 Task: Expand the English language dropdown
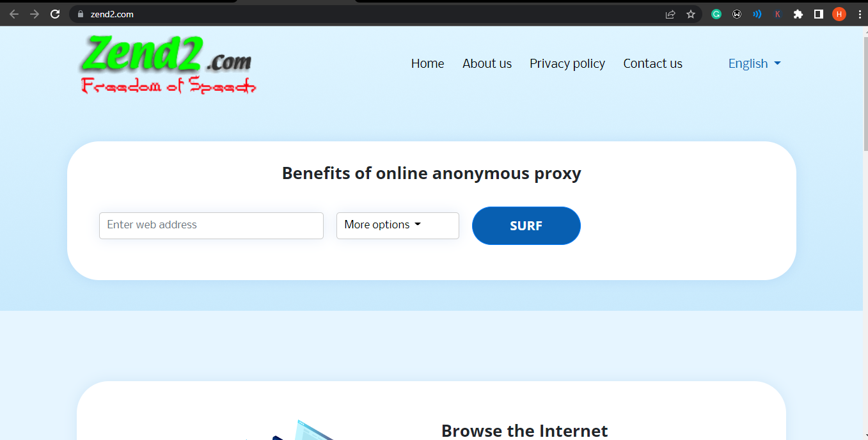[x=755, y=63]
